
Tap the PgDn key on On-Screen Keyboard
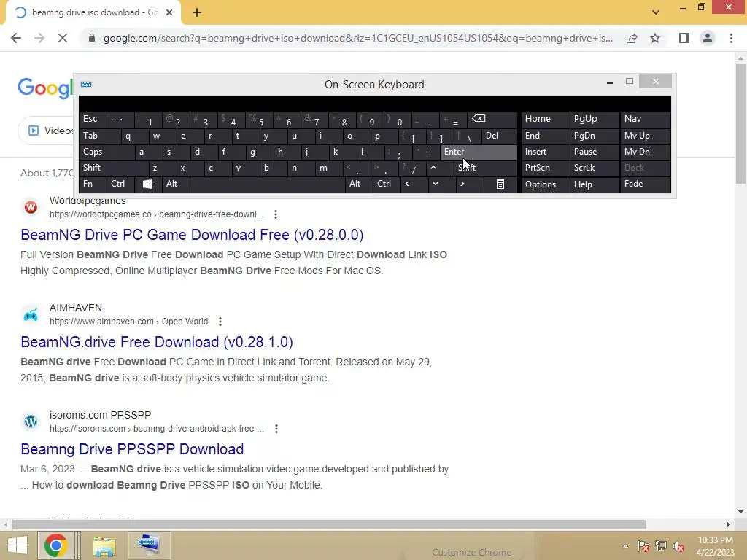pyautogui.click(x=594, y=136)
